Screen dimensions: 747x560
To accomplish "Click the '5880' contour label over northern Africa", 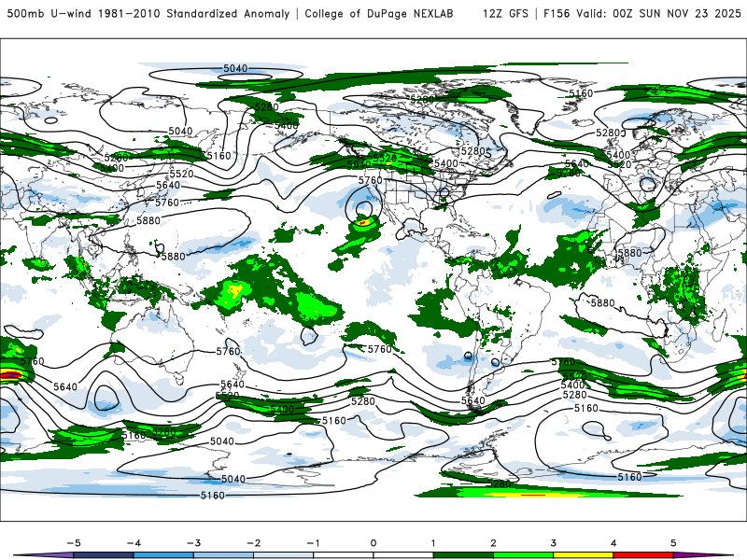I will [629, 253].
